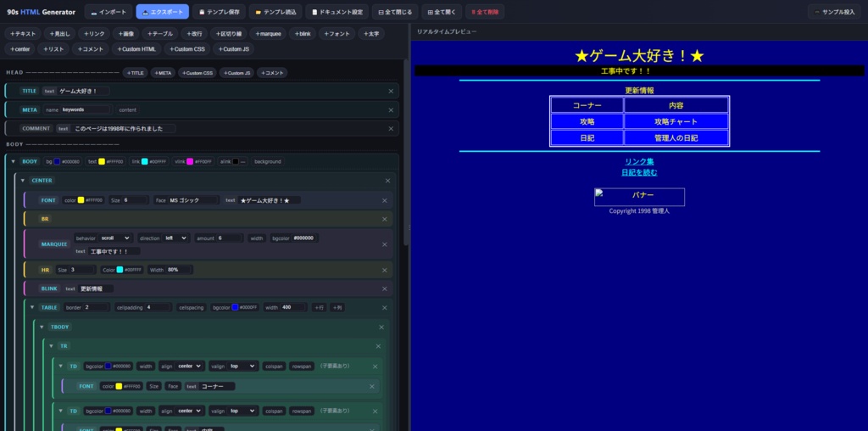The width and height of the screenshot is (868, 431).
Task: Load a template via テンプレ読込
Action: point(275,12)
